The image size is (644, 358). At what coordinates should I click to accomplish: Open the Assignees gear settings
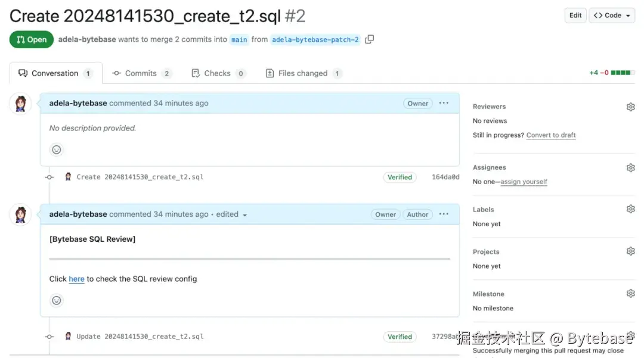click(630, 168)
